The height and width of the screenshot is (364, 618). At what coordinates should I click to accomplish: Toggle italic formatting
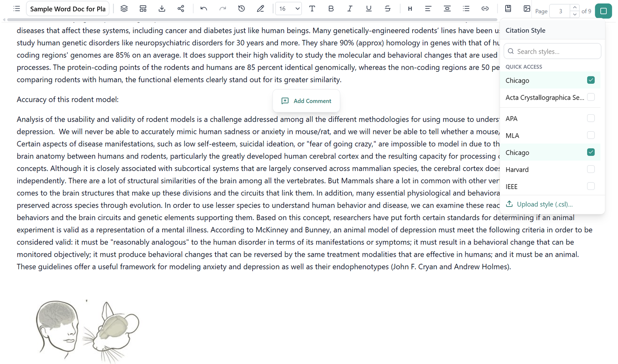(x=350, y=8)
